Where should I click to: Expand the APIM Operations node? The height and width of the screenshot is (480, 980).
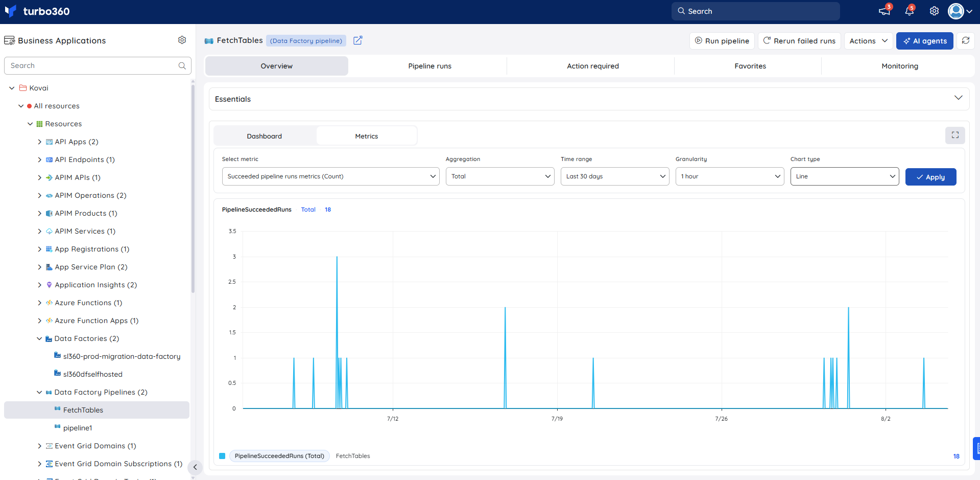point(39,195)
